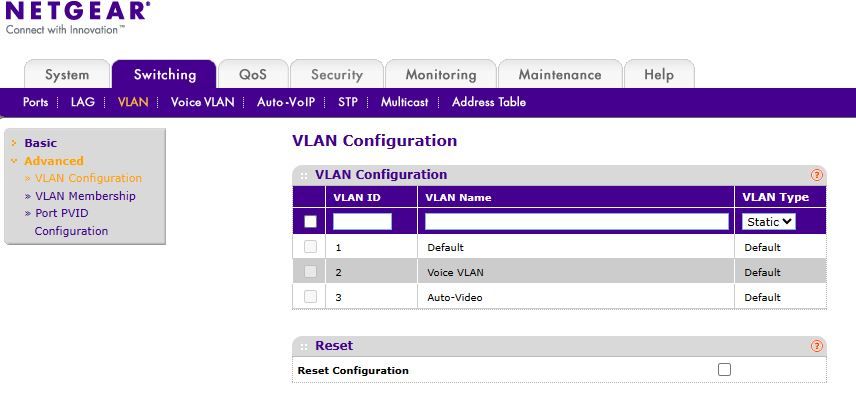Check the new VLAN entry row checkbox

pyautogui.click(x=310, y=222)
